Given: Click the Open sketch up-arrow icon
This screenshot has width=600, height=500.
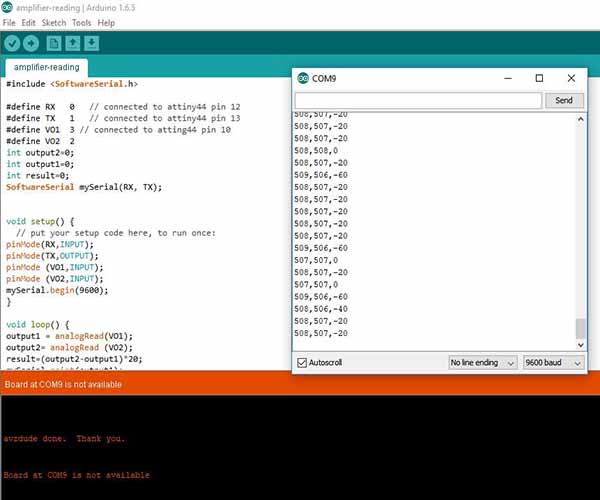Looking at the screenshot, I should [x=73, y=44].
